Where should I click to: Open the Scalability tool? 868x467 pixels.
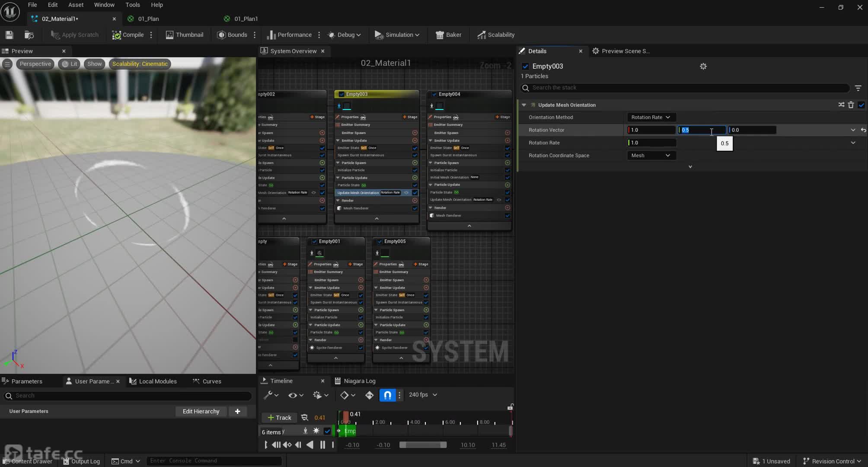click(496, 35)
